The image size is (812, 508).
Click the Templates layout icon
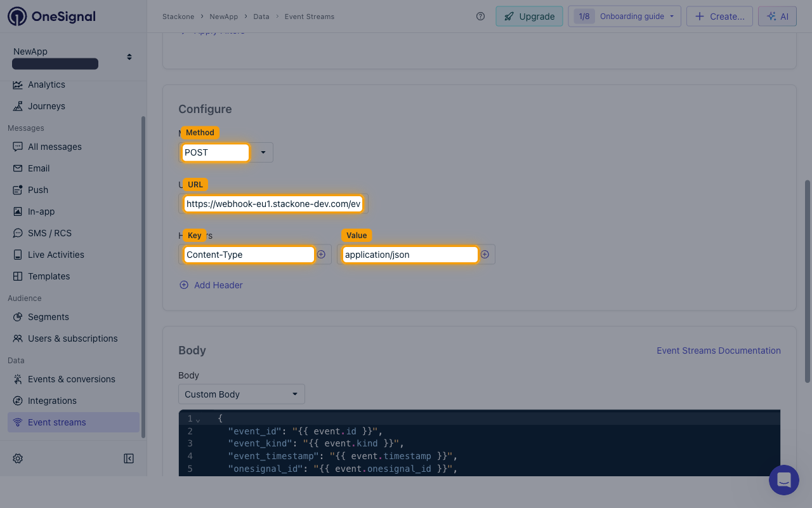18,276
